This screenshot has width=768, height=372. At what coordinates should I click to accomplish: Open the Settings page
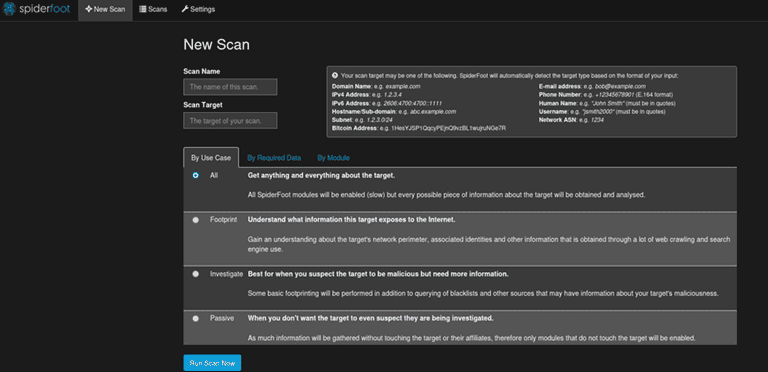coord(198,9)
